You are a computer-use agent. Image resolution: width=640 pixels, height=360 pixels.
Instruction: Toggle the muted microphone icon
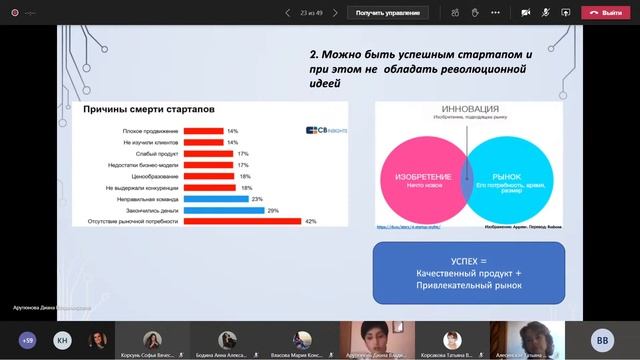(x=546, y=13)
